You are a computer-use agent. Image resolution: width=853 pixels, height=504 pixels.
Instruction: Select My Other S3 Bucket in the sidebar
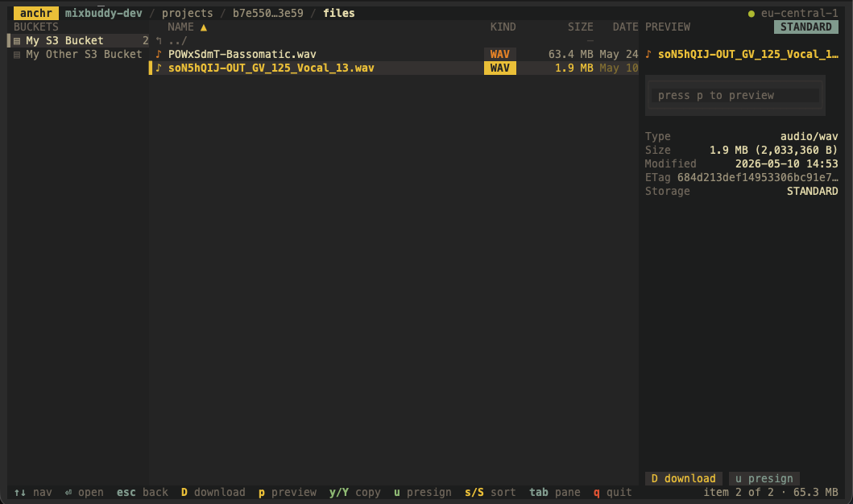coord(78,55)
